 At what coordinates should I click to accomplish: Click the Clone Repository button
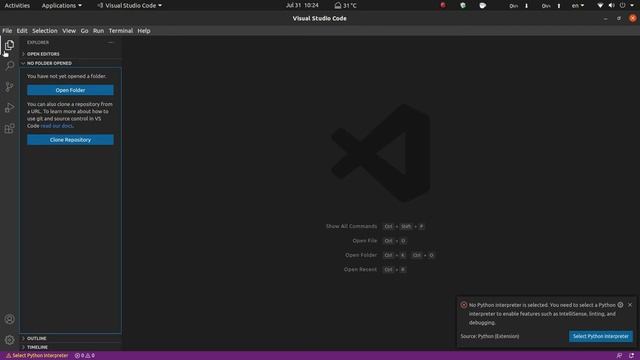70,140
